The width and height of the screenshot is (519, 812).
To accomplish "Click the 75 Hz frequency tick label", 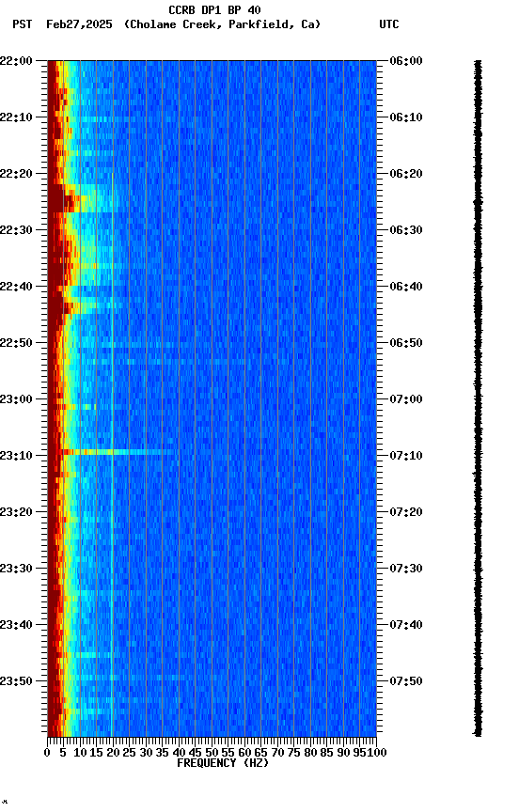I will pos(293,753).
